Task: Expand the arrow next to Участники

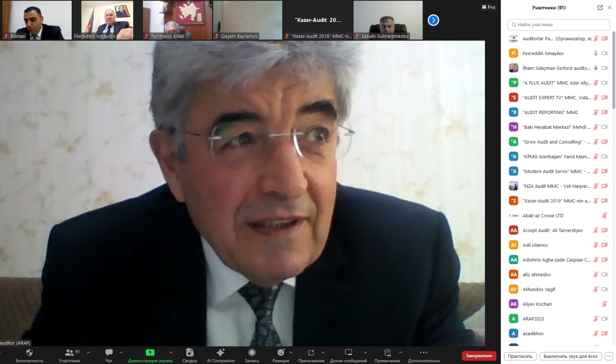Action: point(89,352)
